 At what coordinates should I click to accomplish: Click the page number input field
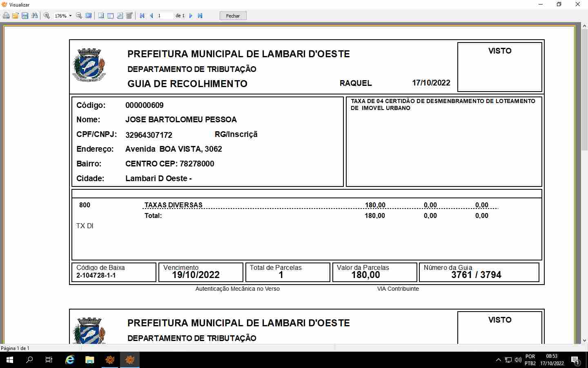coord(165,16)
